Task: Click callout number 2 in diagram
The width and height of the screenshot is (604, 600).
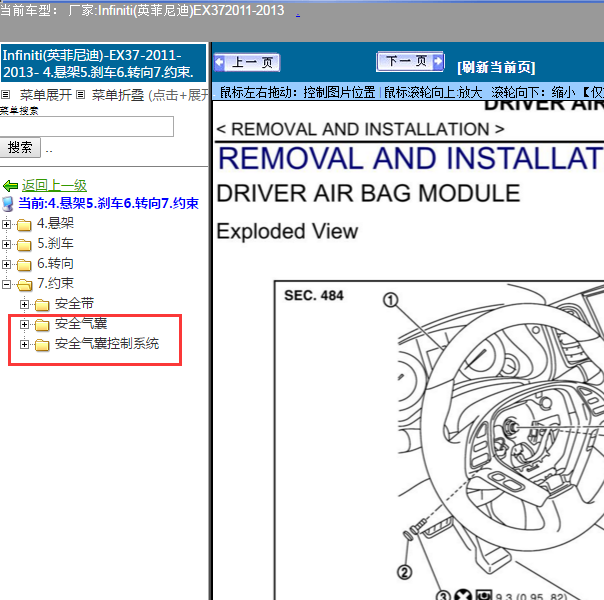Action: point(404,572)
